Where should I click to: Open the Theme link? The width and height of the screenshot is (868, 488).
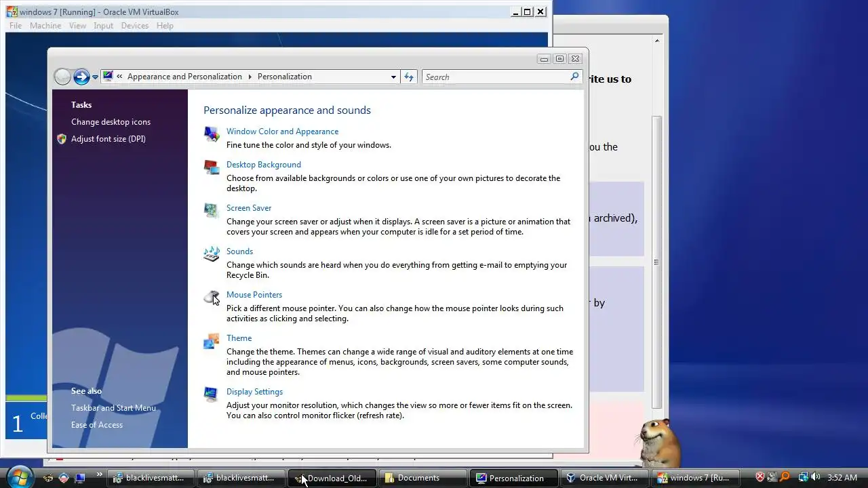(x=239, y=338)
